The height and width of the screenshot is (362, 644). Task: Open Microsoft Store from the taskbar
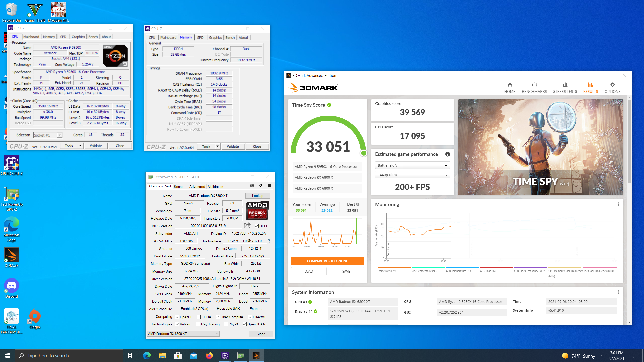click(x=178, y=356)
